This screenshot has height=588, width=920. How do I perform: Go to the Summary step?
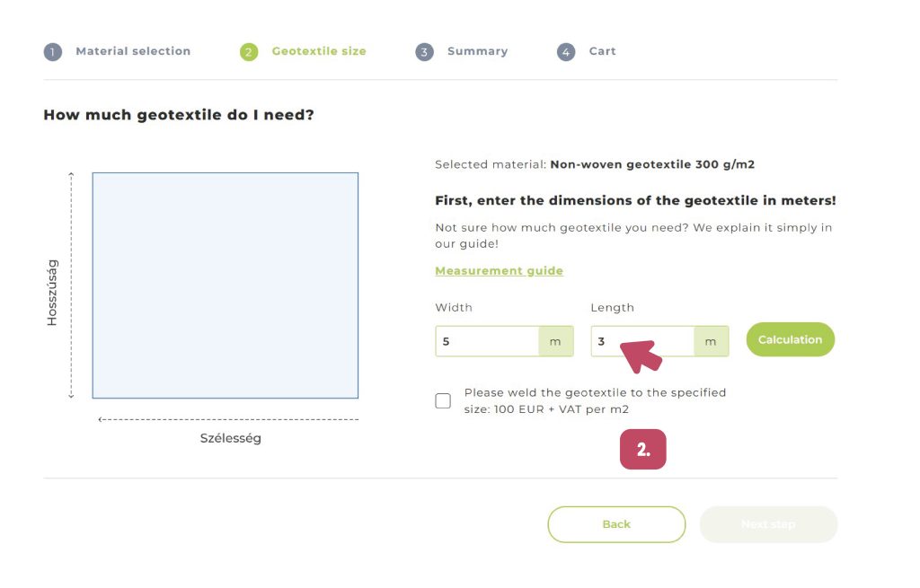[x=477, y=51]
